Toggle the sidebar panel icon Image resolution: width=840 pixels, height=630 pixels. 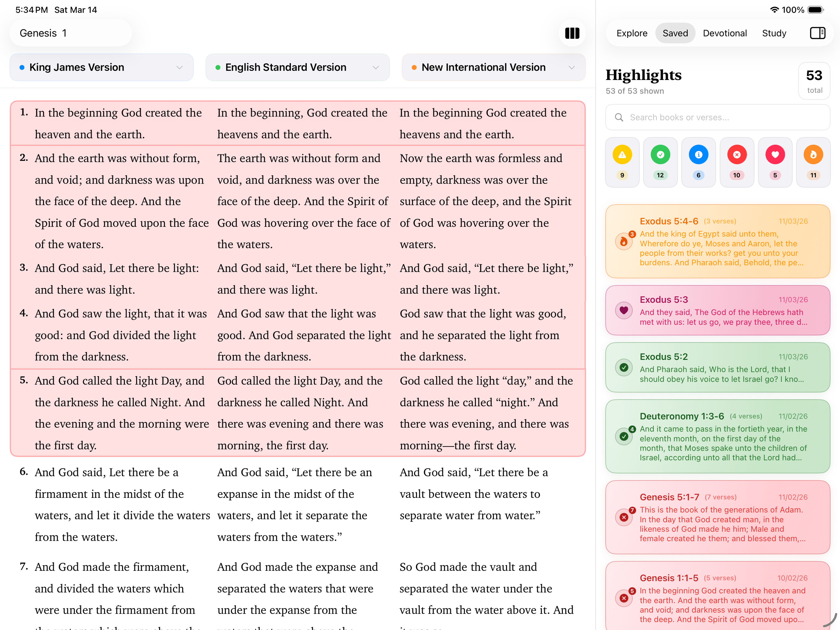click(x=818, y=33)
